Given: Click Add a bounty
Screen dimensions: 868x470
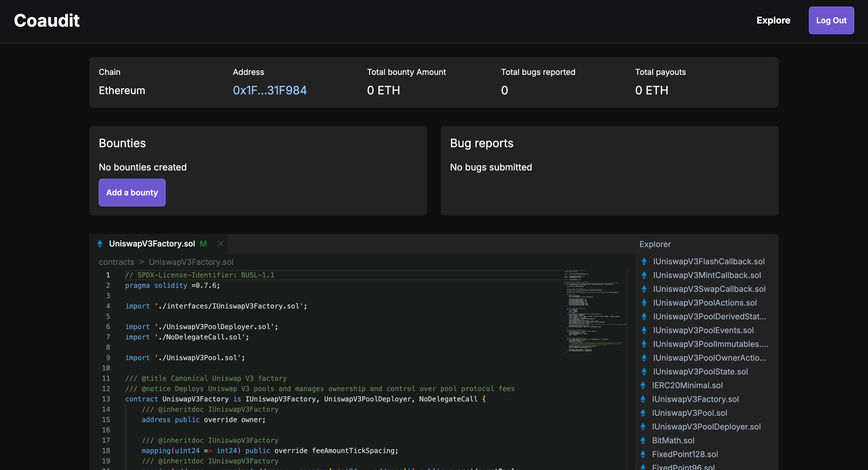Looking at the screenshot, I should click(x=132, y=192).
